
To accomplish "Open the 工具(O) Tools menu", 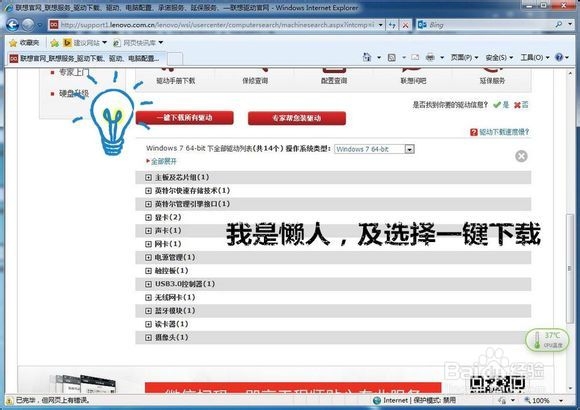I will (535, 57).
